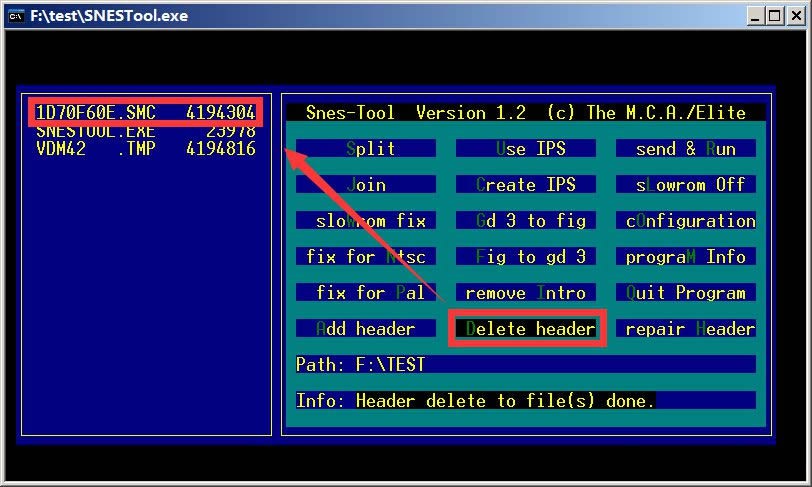Select the Join option
The image size is (812, 487).
coord(366,185)
